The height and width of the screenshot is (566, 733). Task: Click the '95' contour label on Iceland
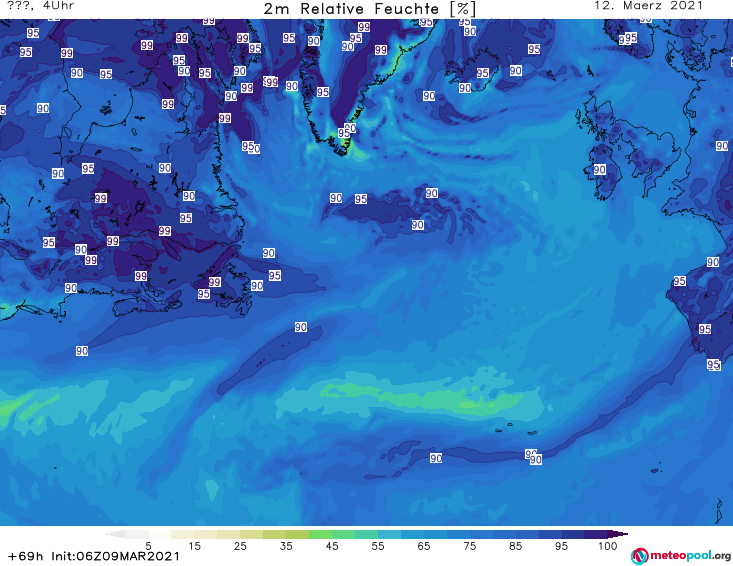point(482,73)
